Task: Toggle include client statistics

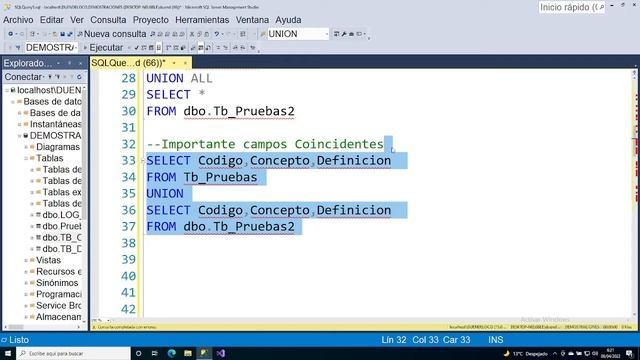Action: [x=183, y=48]
